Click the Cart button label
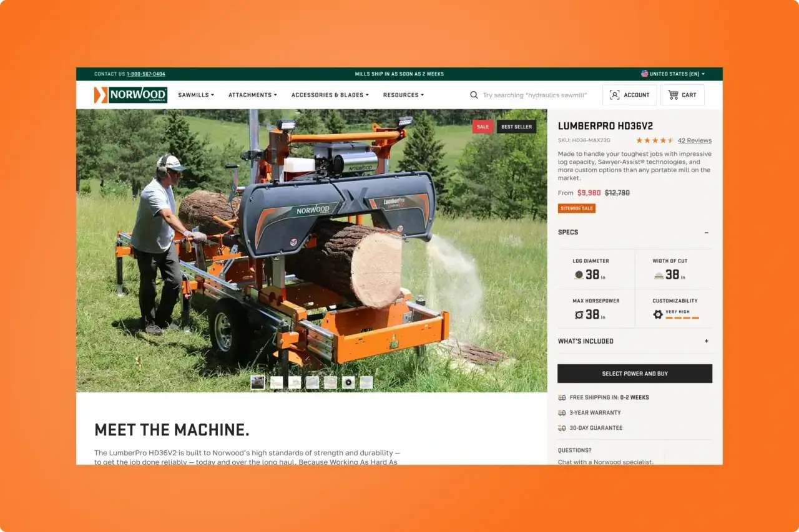Viewport: 799px width, 532px height. (x=689, y=95)
